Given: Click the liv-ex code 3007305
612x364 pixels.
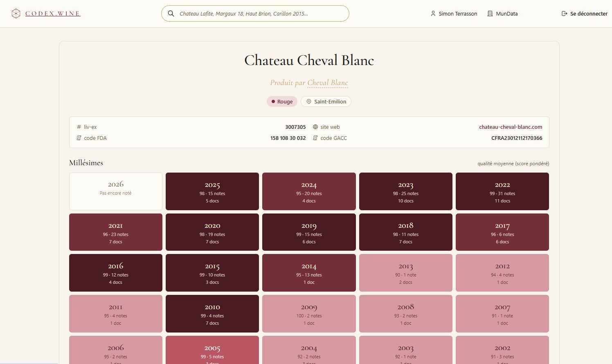Looking at the screenshot, I should pos(295,127).
